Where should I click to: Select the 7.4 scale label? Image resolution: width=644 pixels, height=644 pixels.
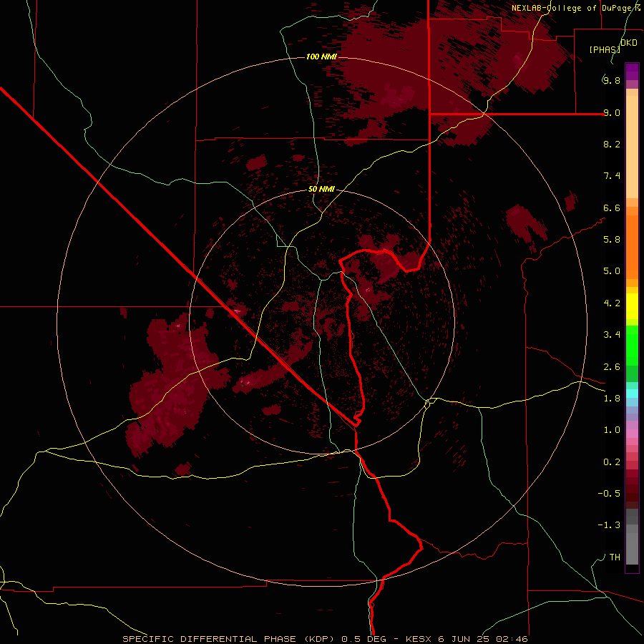pyautogui.click(x=612, y=176)
